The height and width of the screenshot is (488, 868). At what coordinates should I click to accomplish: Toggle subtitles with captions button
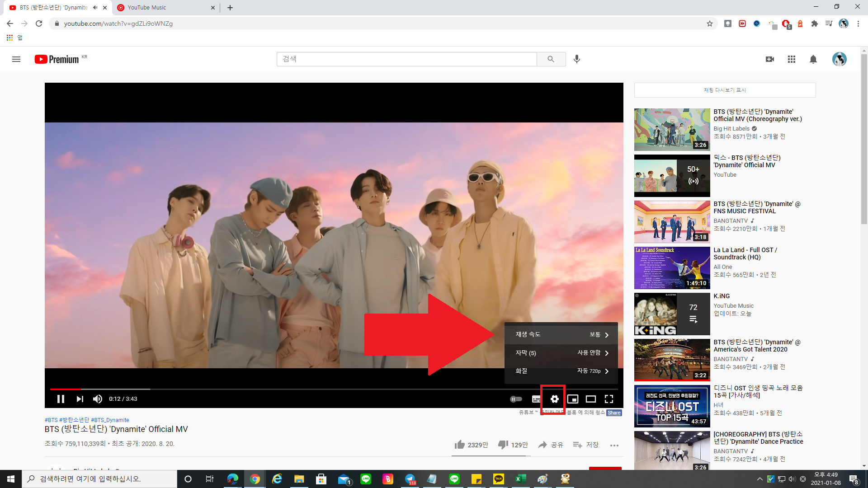(x=536, y=399)
